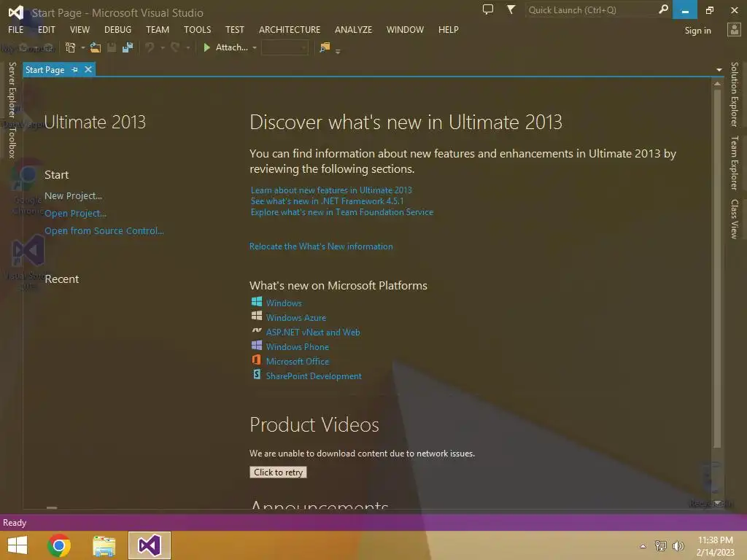The width and height of the screenshot is (747, 560).
Task: Click the Click to retry button
Action: [278, 472]
